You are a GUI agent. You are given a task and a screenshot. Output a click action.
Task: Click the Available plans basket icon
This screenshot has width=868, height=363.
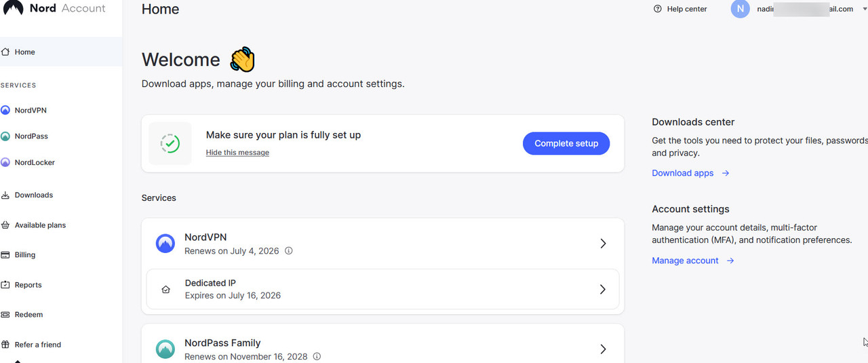coord(5,225)
